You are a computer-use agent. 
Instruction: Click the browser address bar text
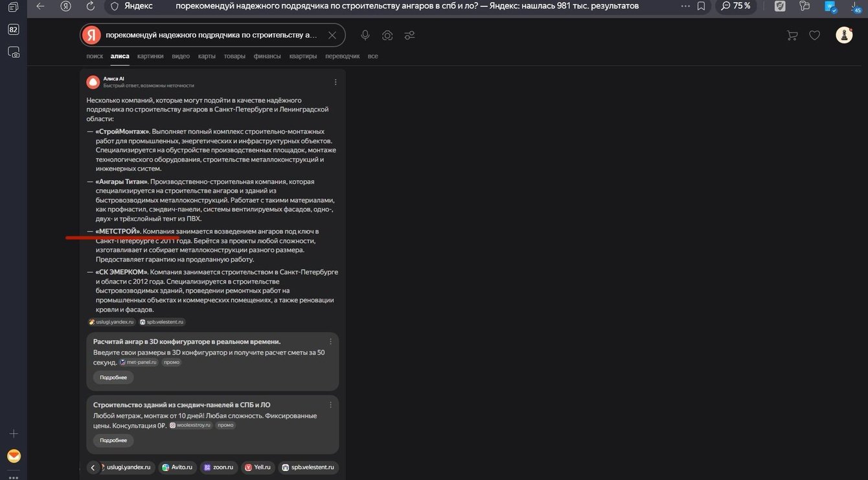[407, 6]
